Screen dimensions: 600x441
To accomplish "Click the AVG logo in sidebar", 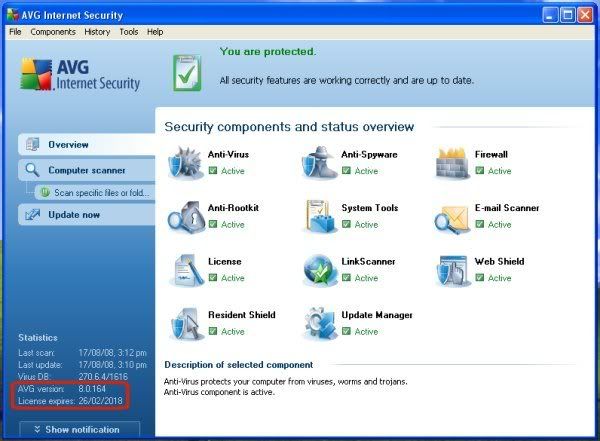I will click(x=80, y=74).
